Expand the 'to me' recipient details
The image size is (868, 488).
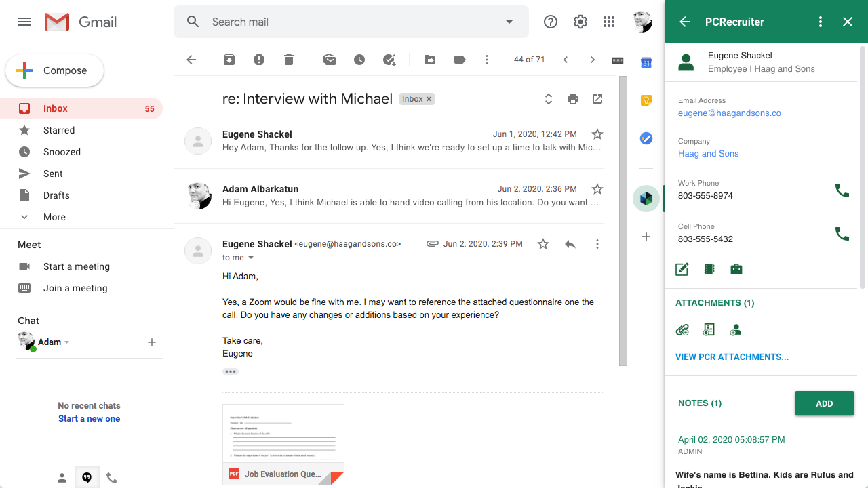(x=250, y=258)
